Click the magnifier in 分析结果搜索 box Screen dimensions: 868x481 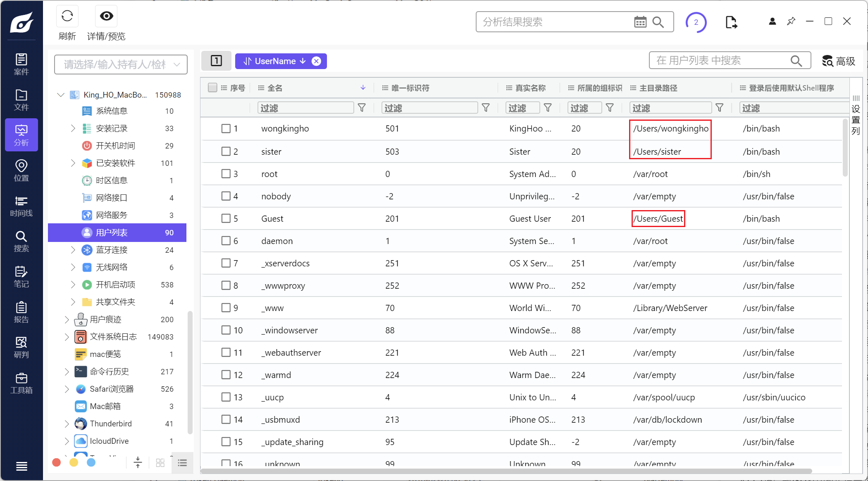click(658, 22)
